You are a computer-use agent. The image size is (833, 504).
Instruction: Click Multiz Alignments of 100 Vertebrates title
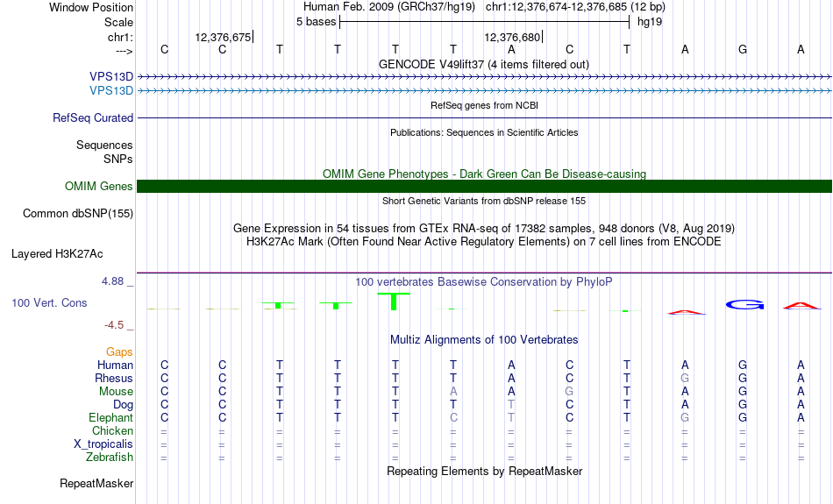pyautogui.click(x=484, y=339)
